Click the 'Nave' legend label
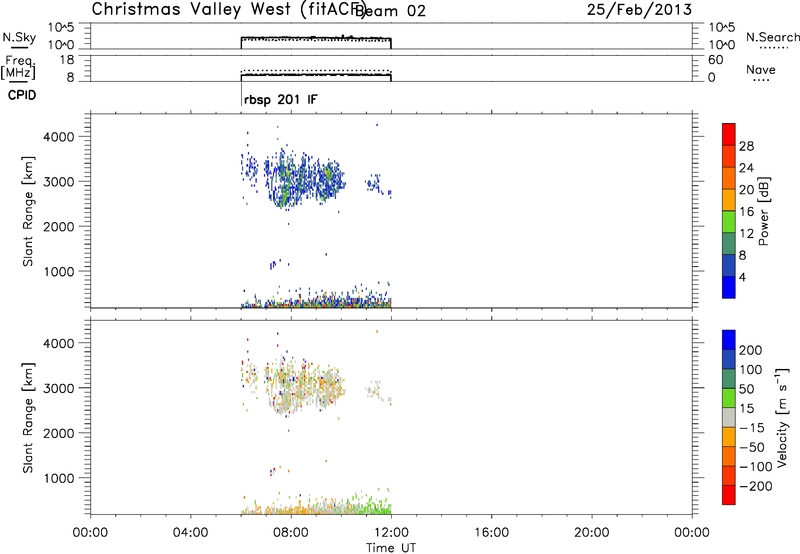Image resolution: width=800 pixels, height=554 pixels. pos(761,69)
